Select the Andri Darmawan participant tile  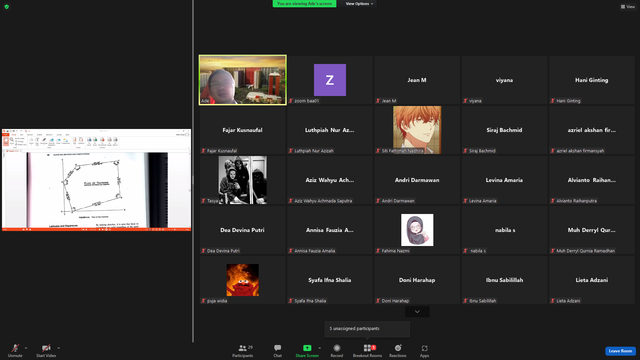point(417,180)
